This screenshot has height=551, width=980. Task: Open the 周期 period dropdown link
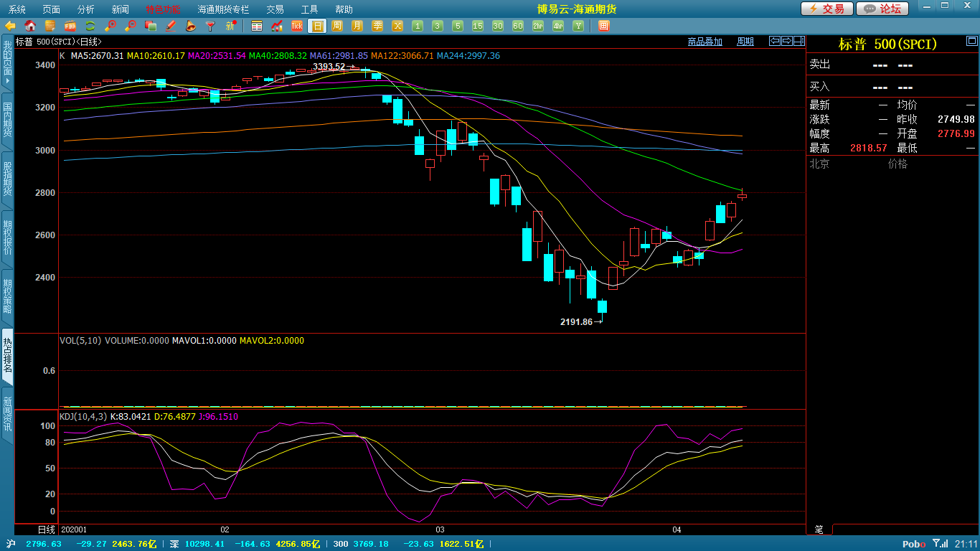point(745,42)
